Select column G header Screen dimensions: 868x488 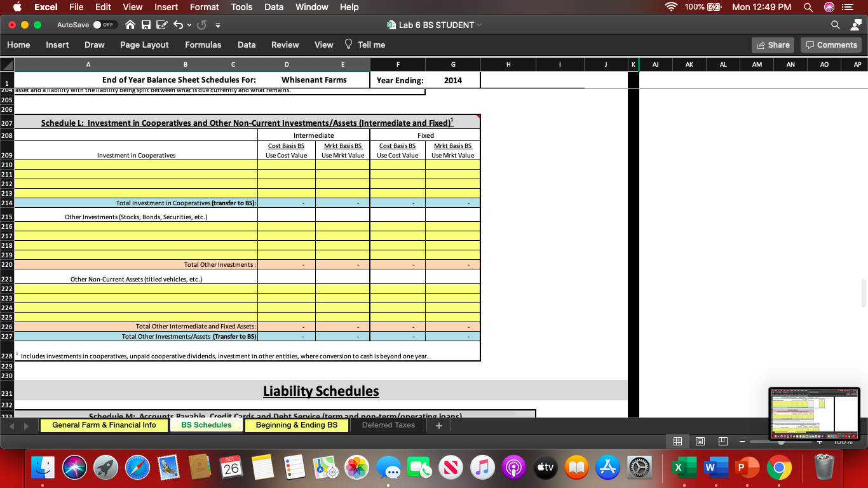tap(453, 64)
